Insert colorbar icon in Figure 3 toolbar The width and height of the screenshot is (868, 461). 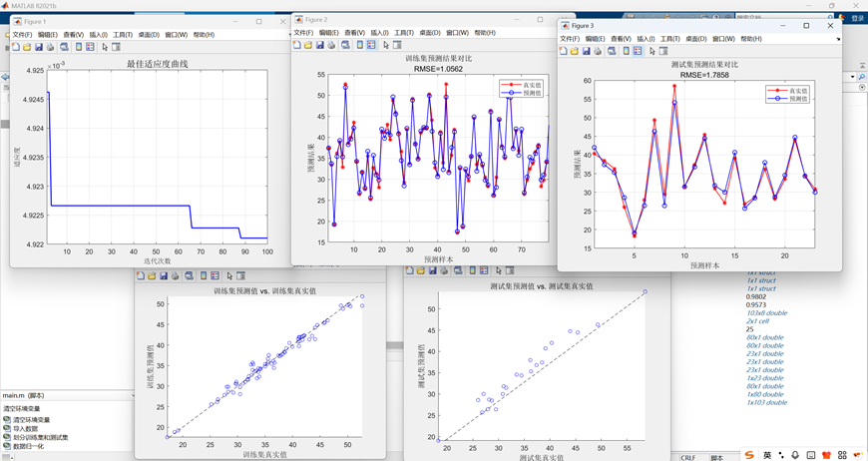[x=627, y=51]
